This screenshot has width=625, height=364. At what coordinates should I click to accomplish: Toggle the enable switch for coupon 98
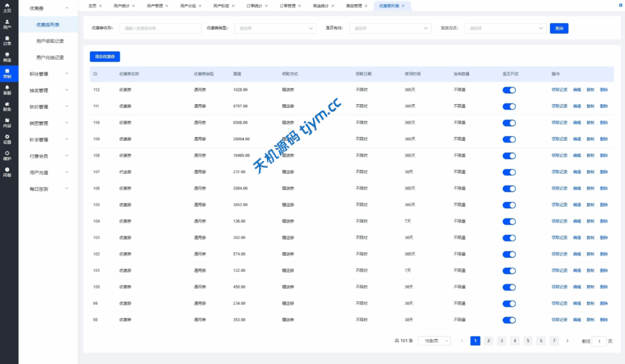tap(509, 320)
